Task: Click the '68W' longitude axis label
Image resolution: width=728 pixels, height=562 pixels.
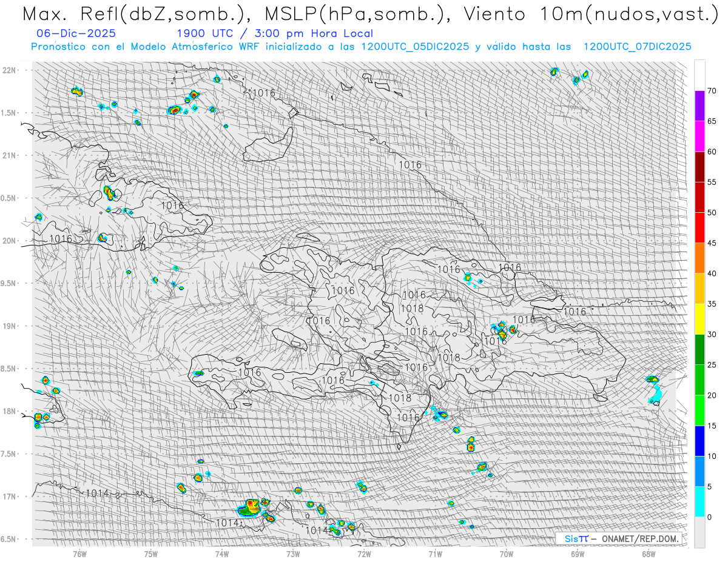Action: point(649,554)
